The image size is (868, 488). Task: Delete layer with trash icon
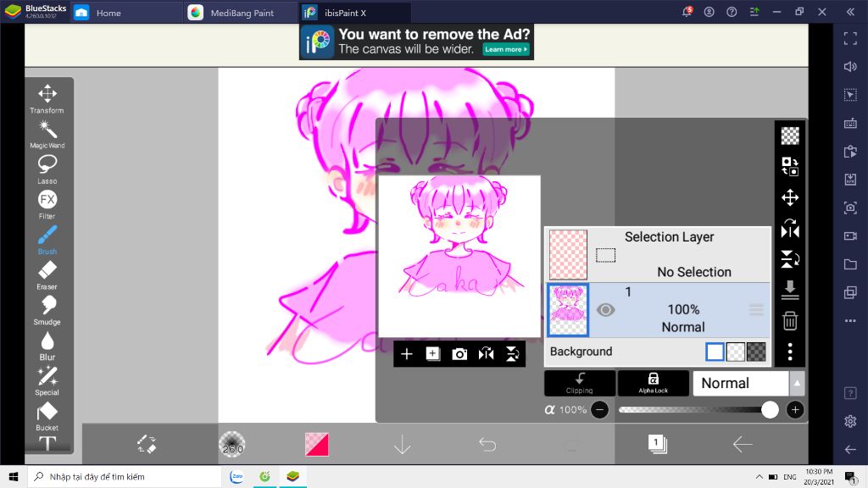(x=790, y=320)
